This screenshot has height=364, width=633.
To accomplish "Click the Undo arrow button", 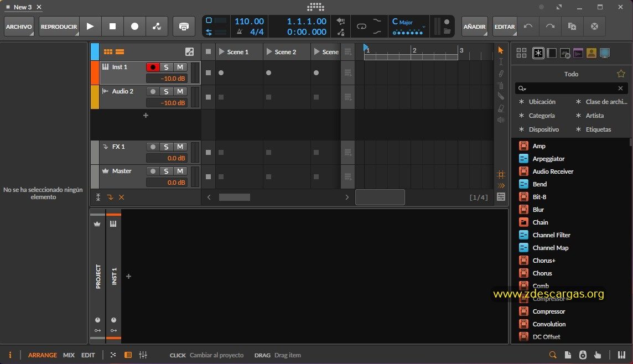I will pos(528,27).
